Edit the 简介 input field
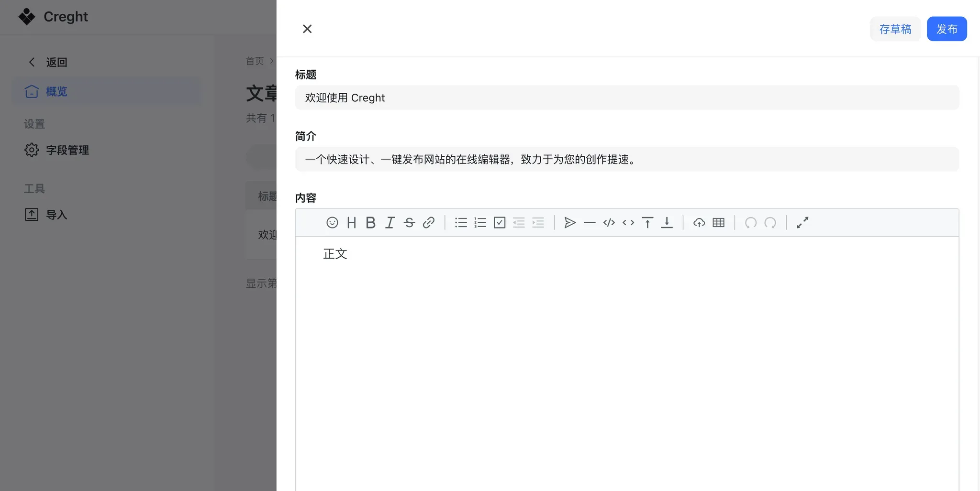This screenshot has width=980, height=491. click(x=627, y=159)
